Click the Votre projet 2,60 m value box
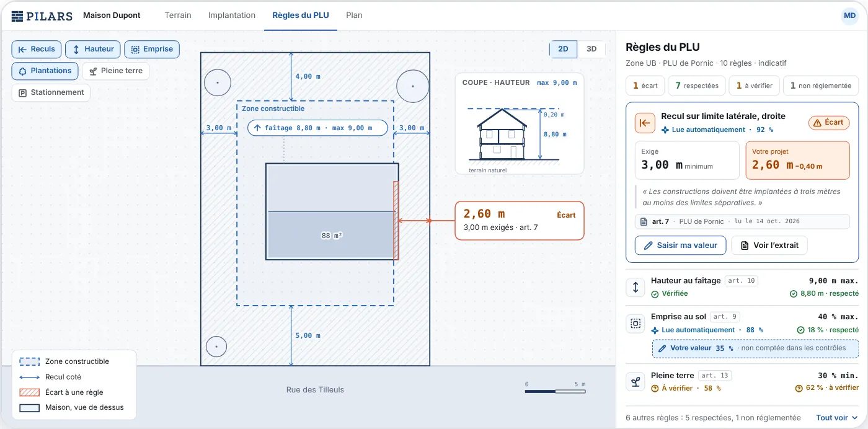 pos(797,160)
